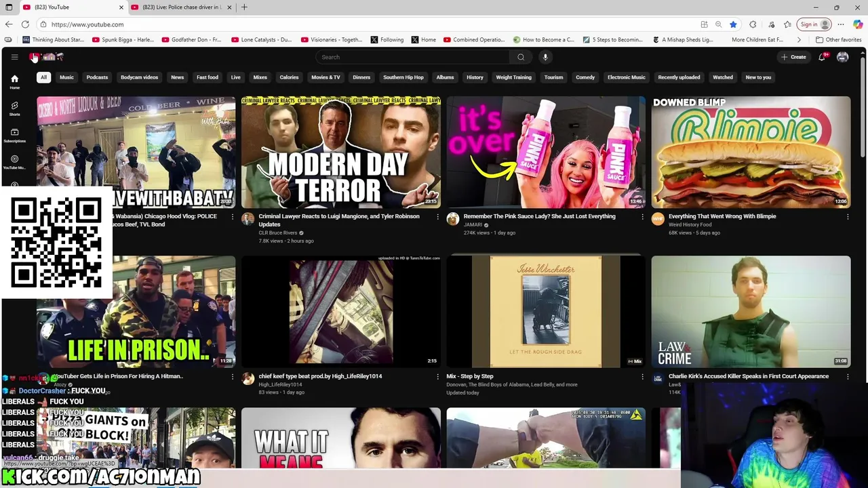The width and height of the screenshot is (868, 488).
Task: Select the News filter chip
Action: pos(177,77)
